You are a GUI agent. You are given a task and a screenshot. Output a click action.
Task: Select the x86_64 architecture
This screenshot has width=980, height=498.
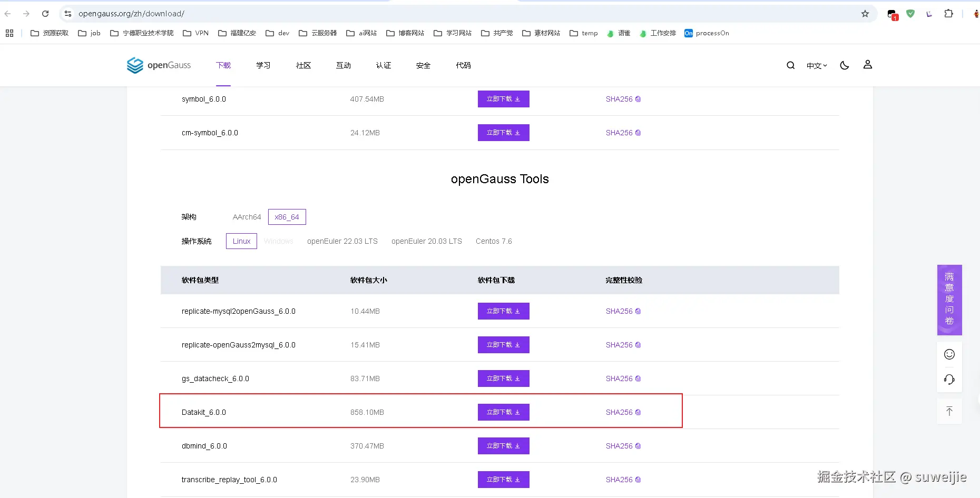(287, 217)
